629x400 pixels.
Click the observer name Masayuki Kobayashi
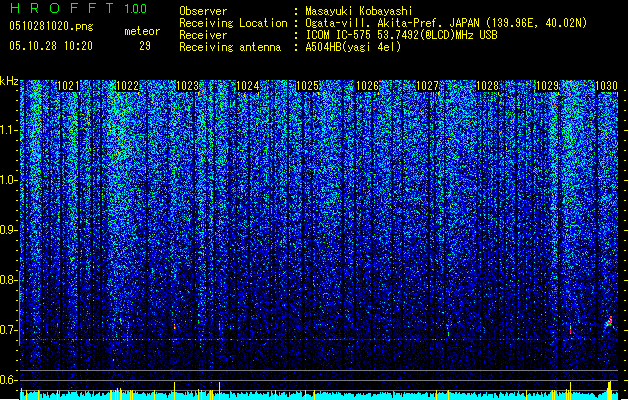click(359, 11)
